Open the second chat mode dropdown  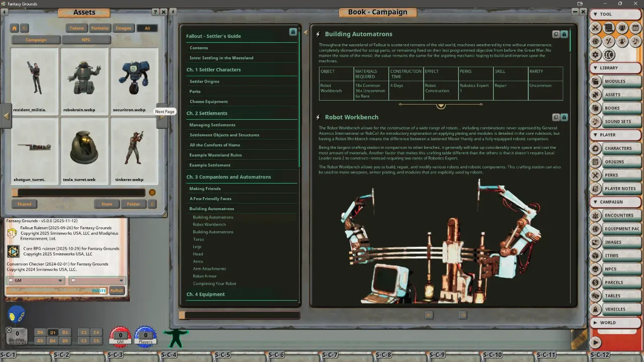click(x=97, y=281)
